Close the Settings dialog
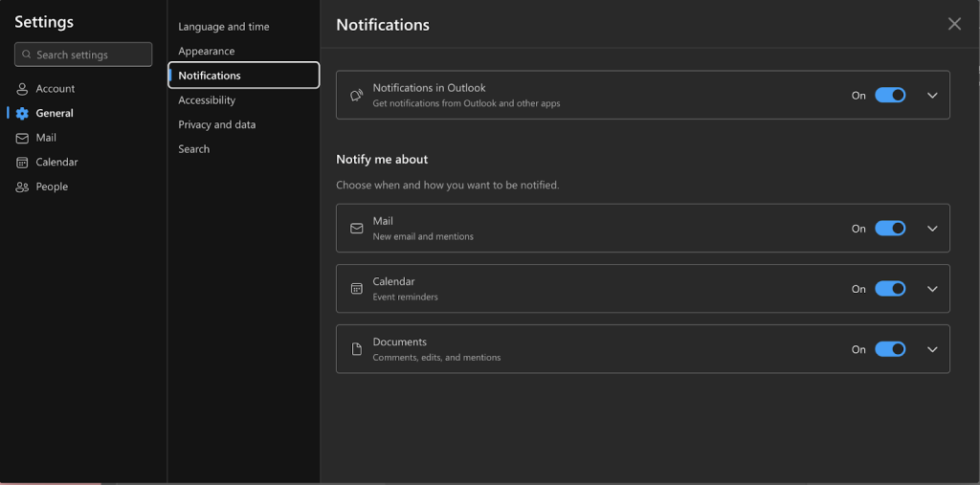980x485 pixels. coord(954,24)
